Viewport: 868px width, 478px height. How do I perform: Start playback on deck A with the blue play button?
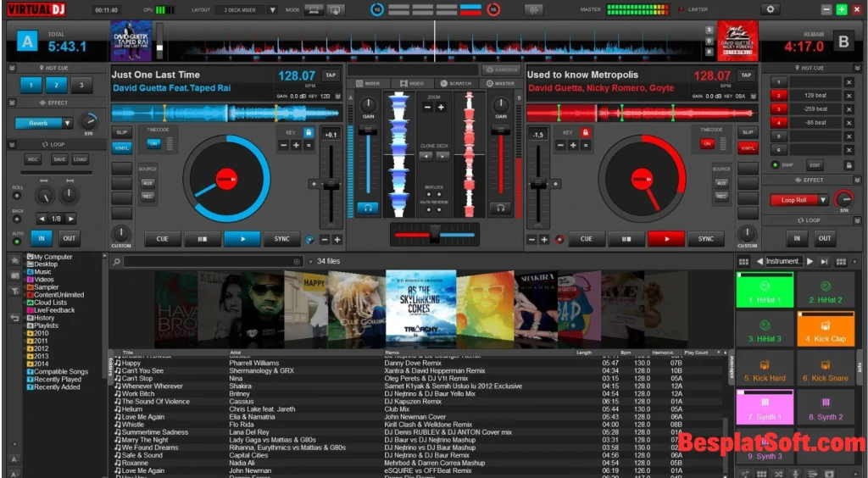(242, 239)
